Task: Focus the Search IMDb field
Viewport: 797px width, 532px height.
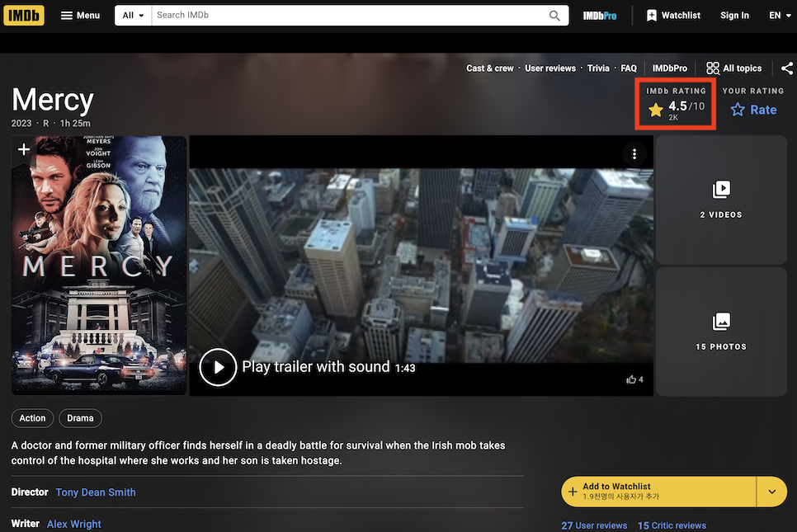Action: point(349,15)
